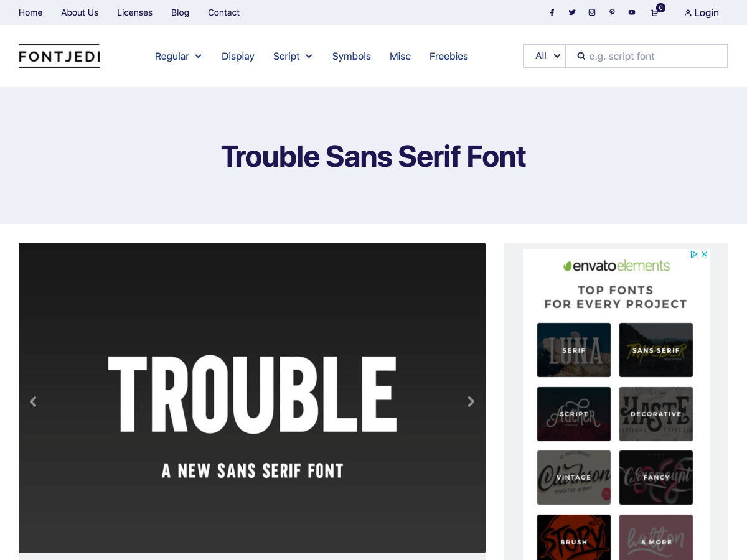Click the AdChoices triangle icon

tap(694, 254)
